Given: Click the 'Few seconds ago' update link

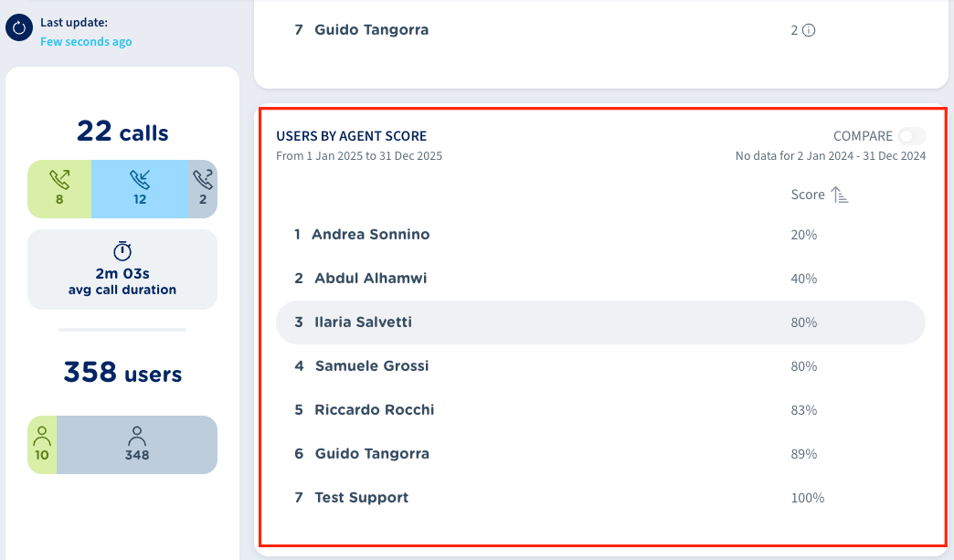Looking at the screenshot, I should [86, 42].
